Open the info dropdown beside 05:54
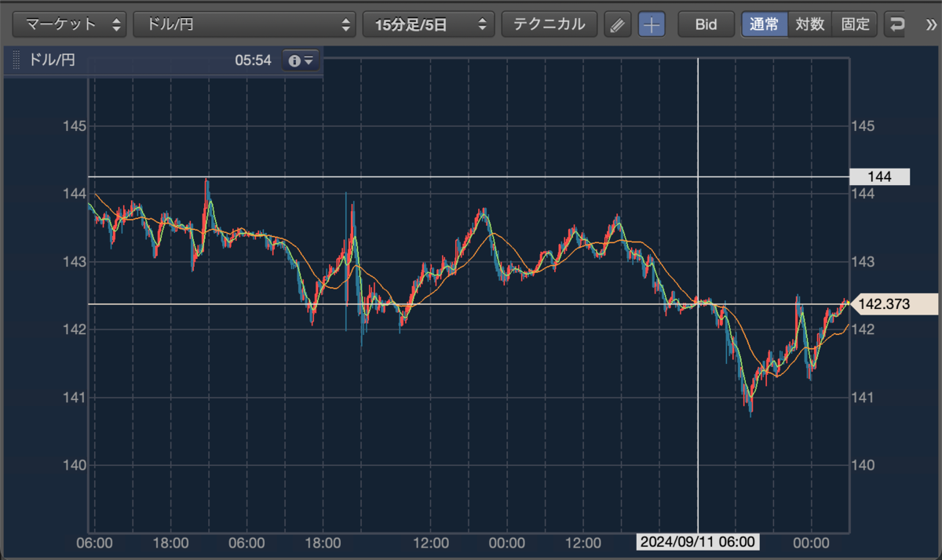 301,60
